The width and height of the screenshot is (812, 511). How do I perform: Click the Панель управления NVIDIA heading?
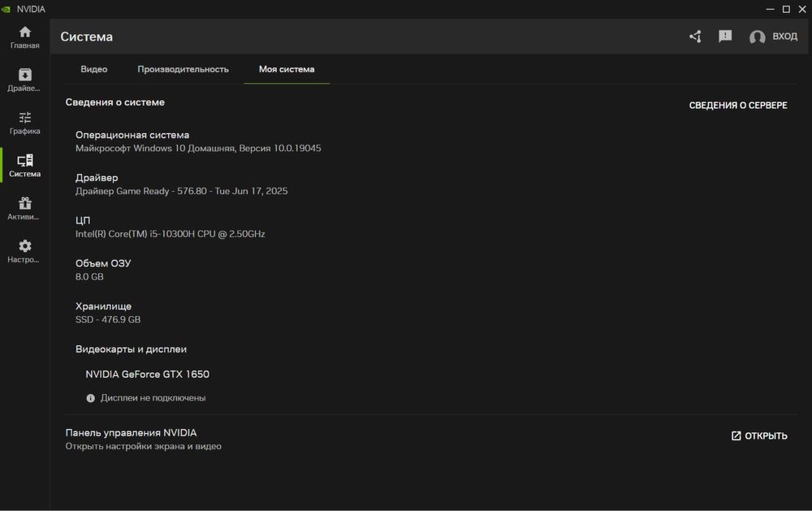pyautogui.click(x=131, y=433)
